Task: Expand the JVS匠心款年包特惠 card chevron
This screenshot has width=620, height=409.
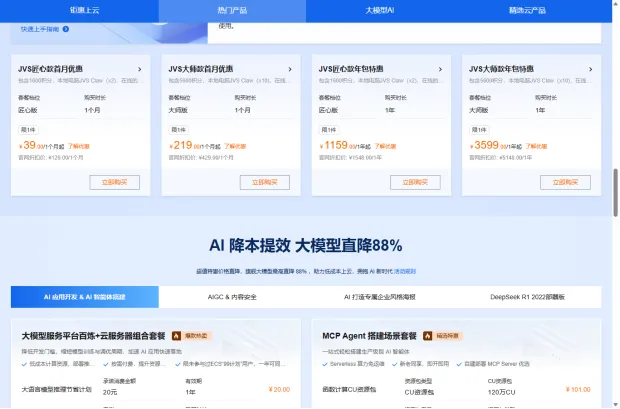Action: pos(440,69)
